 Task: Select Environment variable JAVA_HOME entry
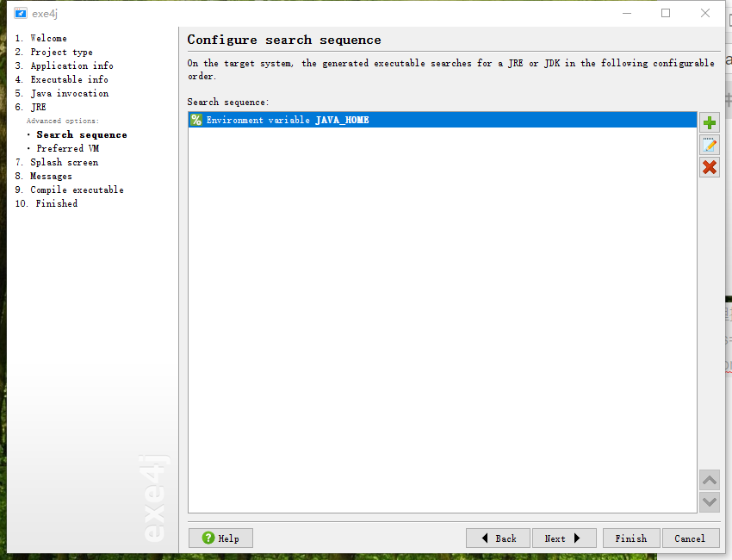[x=443, y=120]
